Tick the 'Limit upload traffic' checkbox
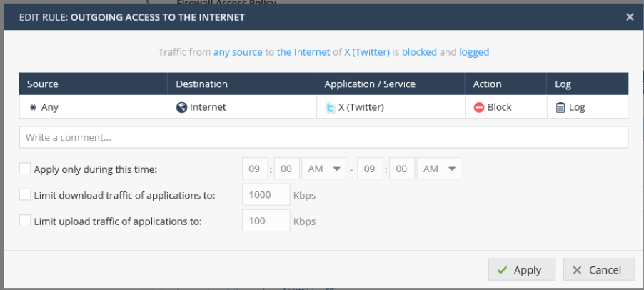644x290 pixels. [26, 221]
